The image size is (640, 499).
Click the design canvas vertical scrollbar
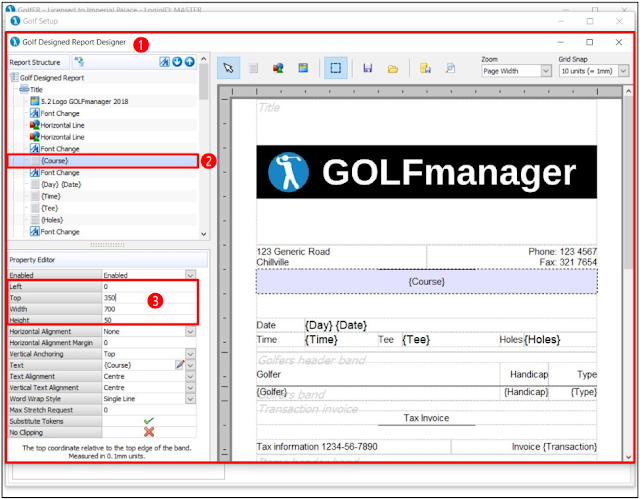(628, 274)
